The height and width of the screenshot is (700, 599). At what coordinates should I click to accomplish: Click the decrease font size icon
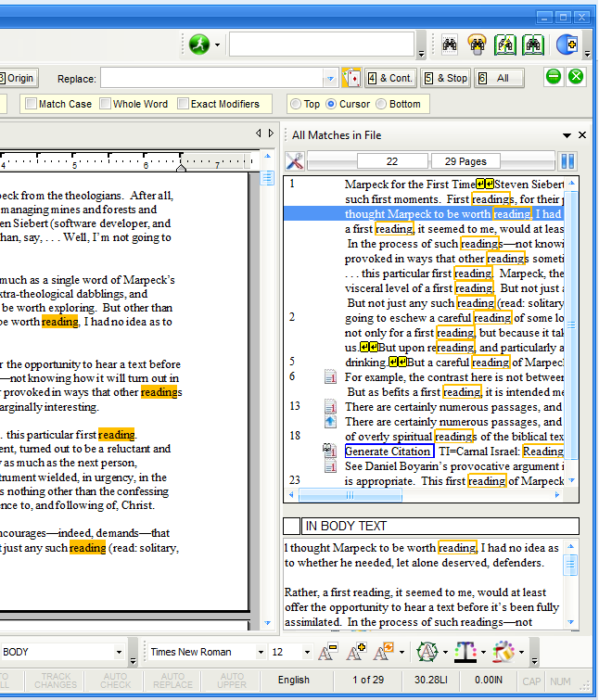tap(327, 652)
